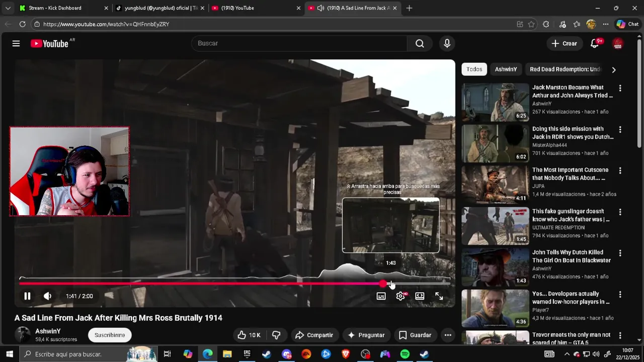Show more filter chips with right arrow
This screenshot has height=362, width=644.
(613, 70)
